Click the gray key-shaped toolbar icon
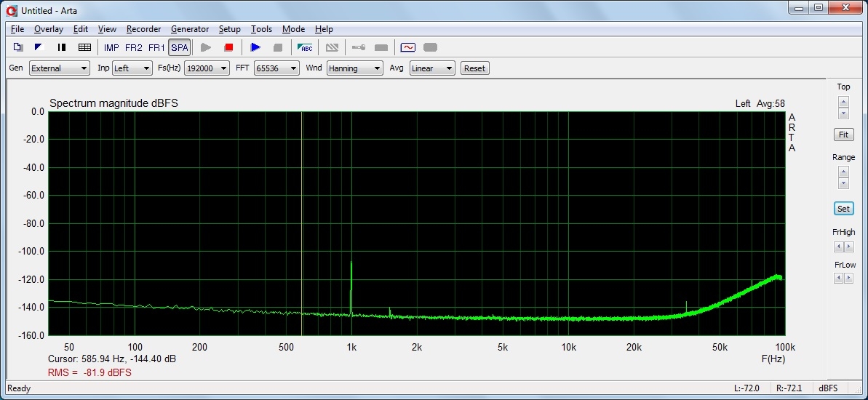Viewport: 868px width, 400px height. [359, 47]
